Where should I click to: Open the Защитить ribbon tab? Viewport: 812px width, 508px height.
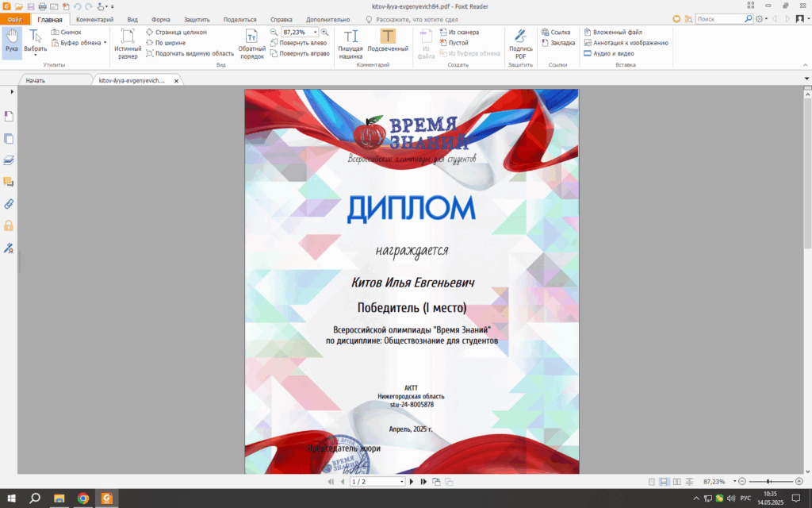pyautogui.click(x=197, y=20)
